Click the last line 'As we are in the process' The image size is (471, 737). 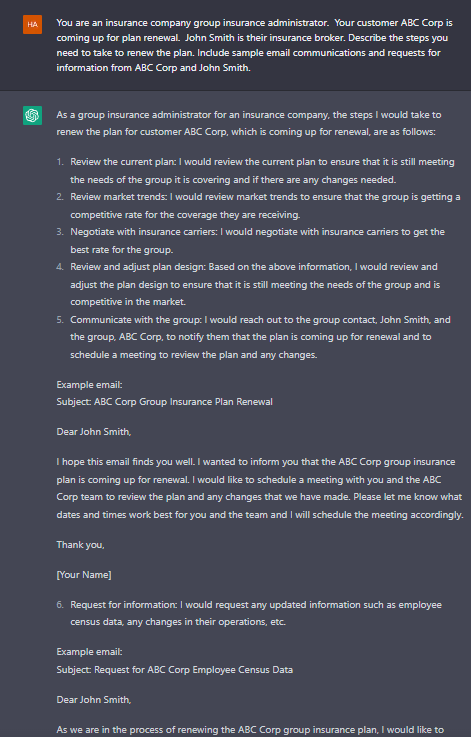(250, 730)
